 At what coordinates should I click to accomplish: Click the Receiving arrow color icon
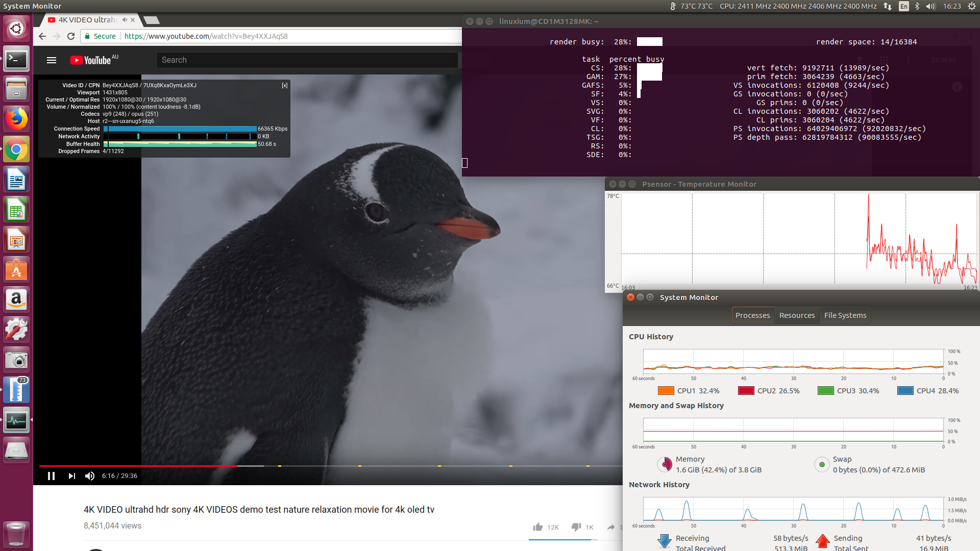pos(665,541)
